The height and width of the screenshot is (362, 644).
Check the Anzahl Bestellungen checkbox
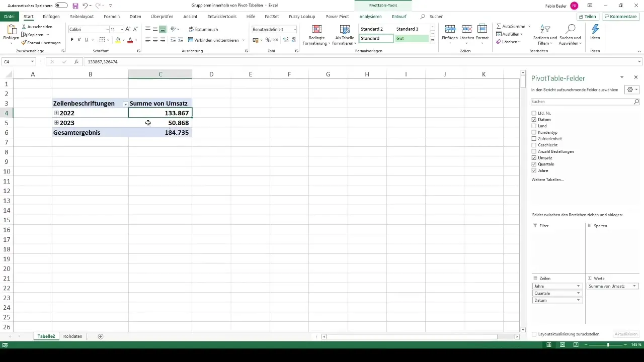click(534, 151)
